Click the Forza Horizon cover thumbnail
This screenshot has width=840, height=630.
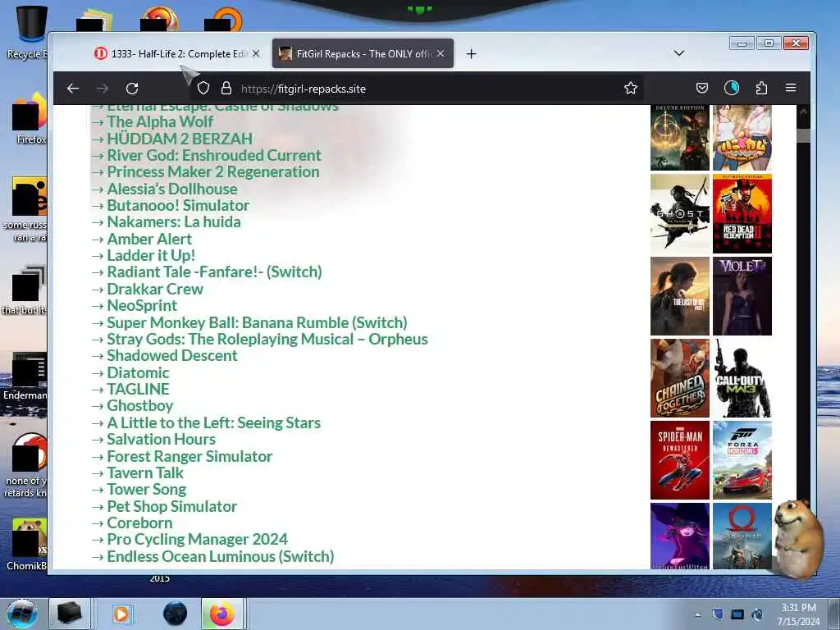(x=742, y=460)
